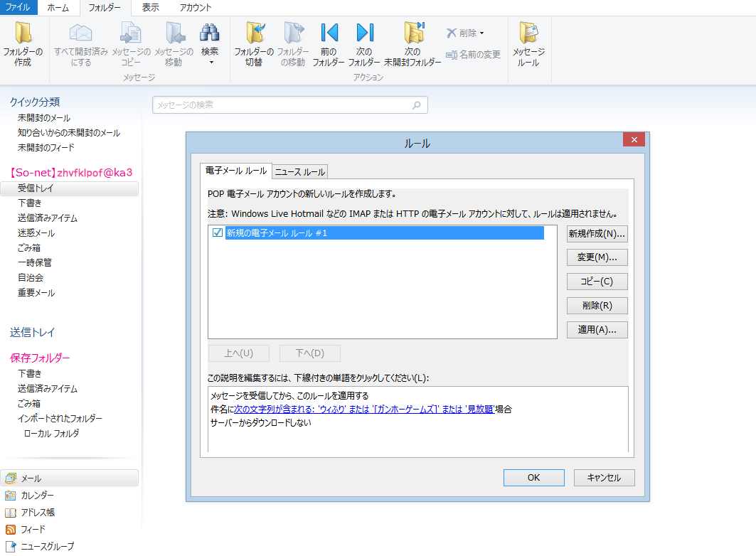Click the 適用(A)... button
The height and width of the screenshot is (556, 756).
pyautogui.click(x=597, y=330)
